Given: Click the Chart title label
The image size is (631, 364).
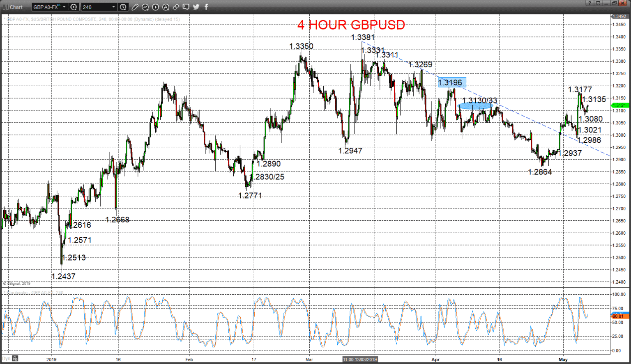Looking at the screenshot, I should point(16,7).
